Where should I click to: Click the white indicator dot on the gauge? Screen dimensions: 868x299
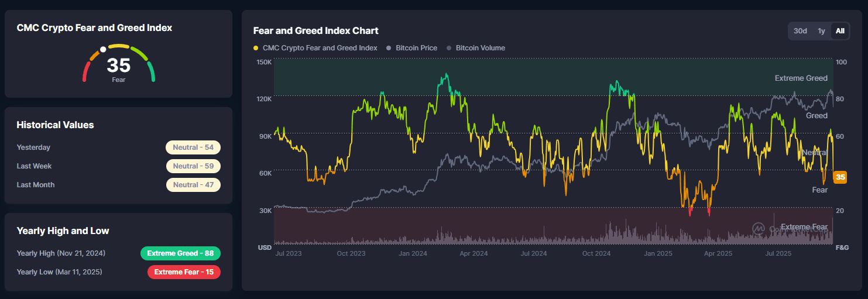click(x=103, y=50)
